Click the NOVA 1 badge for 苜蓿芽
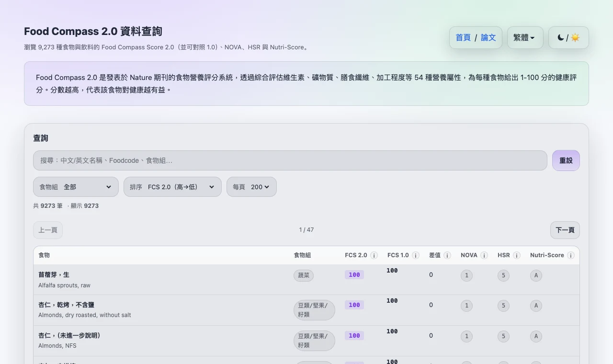Screen dimensions: 613x364 (x=466, y=275)
